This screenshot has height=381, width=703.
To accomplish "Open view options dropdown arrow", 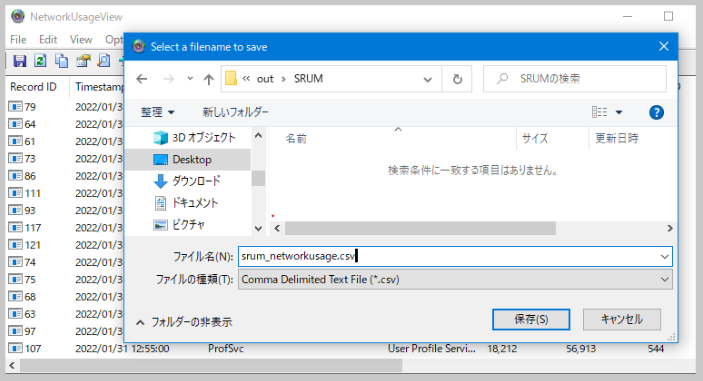I will pyautogui.click(x=619, y=113).
